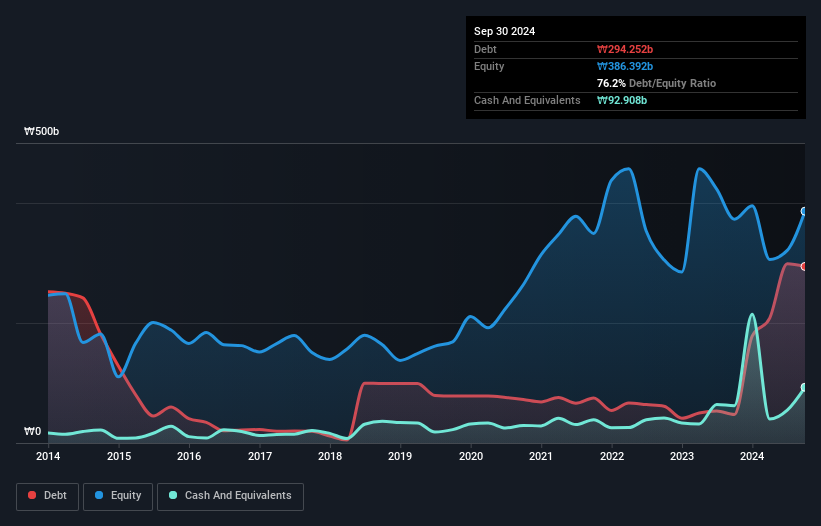
Task: Click Cash And Equivalents label in tooltip
Action: coord(527,100)
